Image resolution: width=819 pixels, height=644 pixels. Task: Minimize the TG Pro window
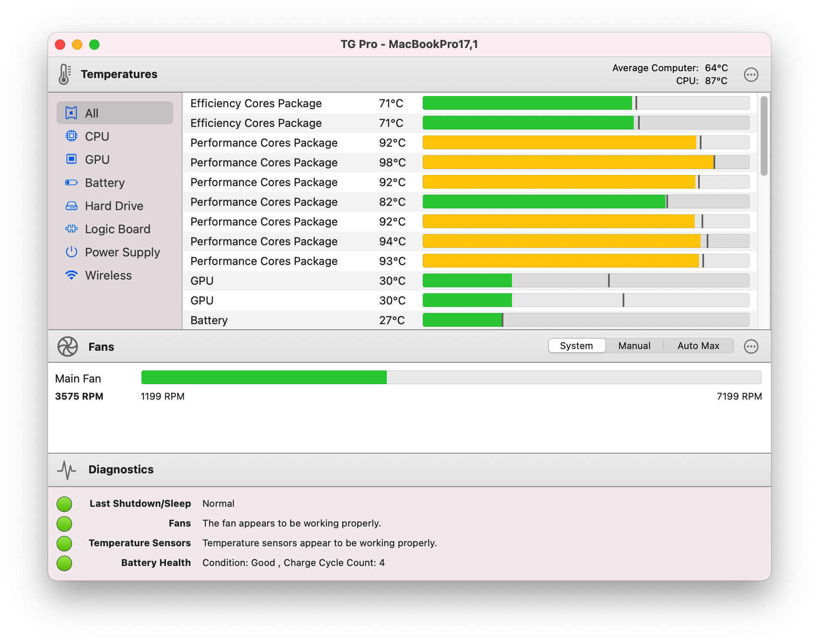tap(77, 45)
